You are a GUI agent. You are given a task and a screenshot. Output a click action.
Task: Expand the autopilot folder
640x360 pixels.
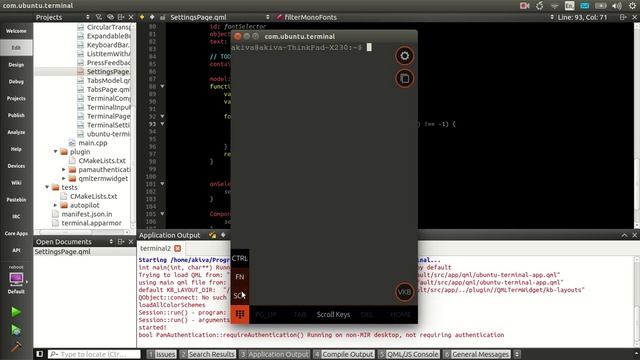[56, 205]
